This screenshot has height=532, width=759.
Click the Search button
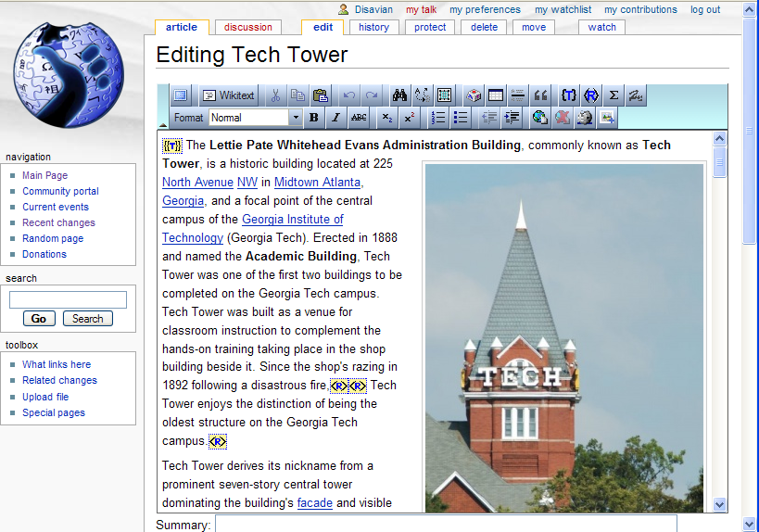coord(88,319)
